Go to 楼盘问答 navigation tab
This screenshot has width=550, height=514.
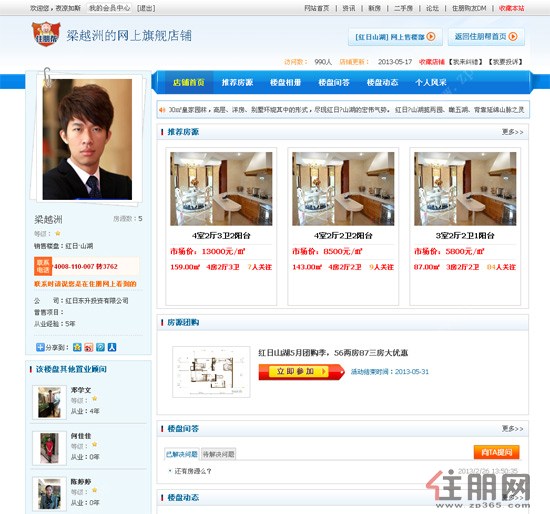point(334,82)
